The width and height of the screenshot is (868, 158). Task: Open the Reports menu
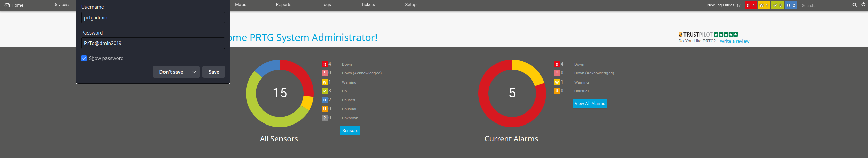[284, 5]
